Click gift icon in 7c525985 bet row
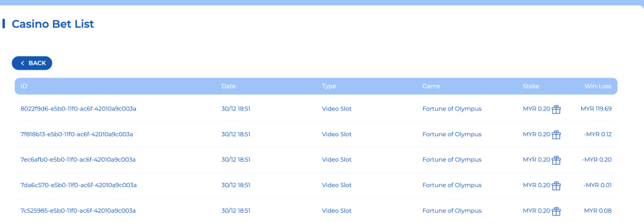The height and width of the screenshot is (223, 644). (557, 211)
